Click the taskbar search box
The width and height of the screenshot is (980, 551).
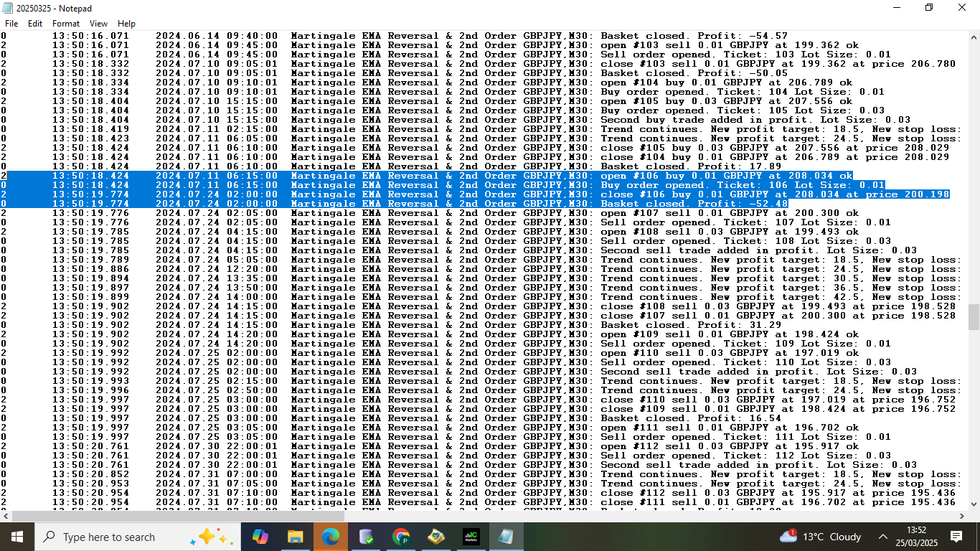[x=138, y=537]
